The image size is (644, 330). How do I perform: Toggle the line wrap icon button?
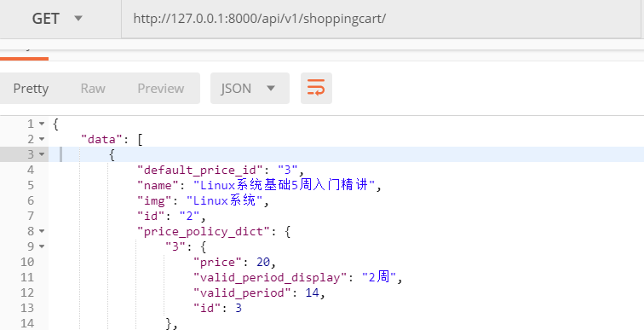pos(316,89)
